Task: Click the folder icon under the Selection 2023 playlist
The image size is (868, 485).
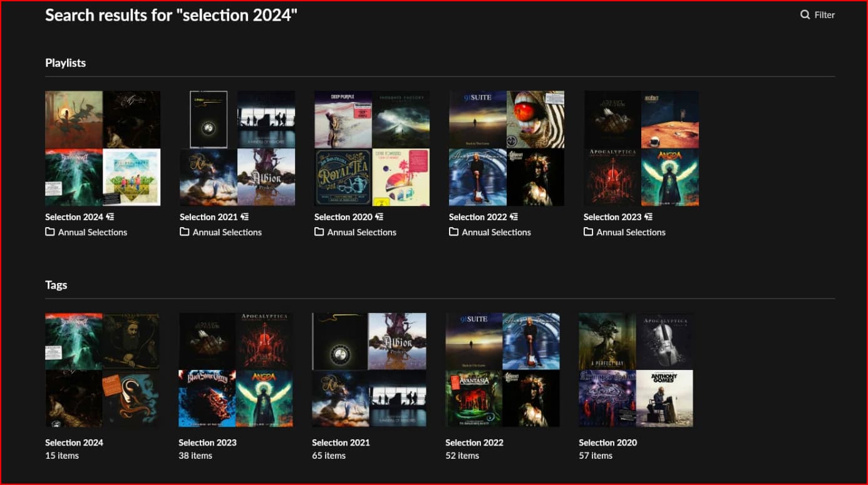Action: pyautogui.click(x=589, y=232)
